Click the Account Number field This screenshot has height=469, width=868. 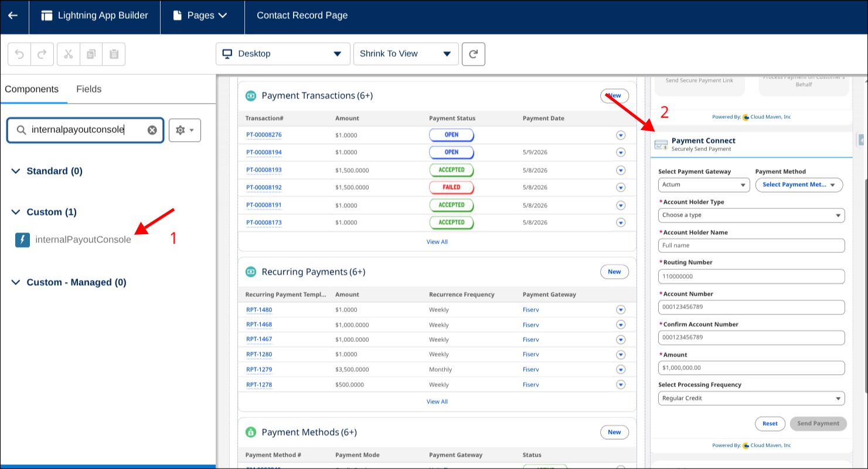(x=751, y=307)
